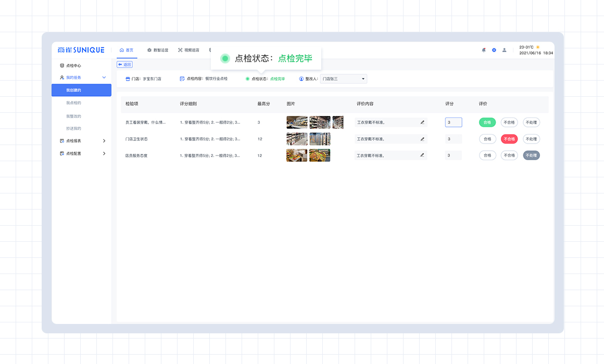Click the edit pencil in the 门店卫生状态 row
Viewport: 604px width, 364px height.
pos(422,139)
